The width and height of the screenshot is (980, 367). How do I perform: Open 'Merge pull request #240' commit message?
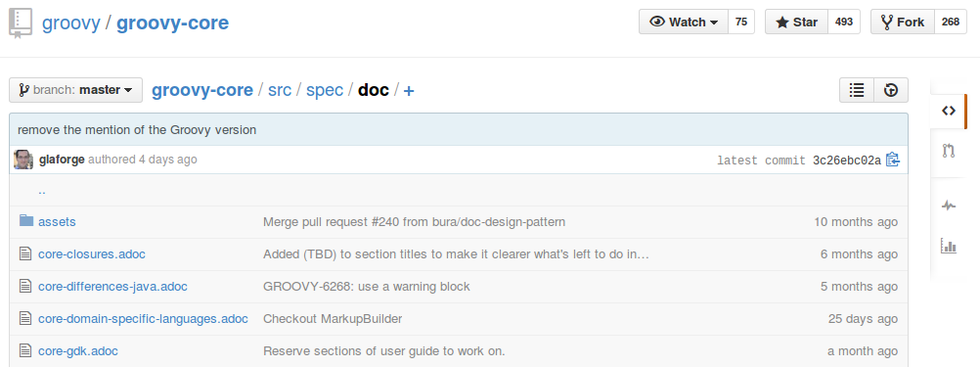click(x=415, y=222)
